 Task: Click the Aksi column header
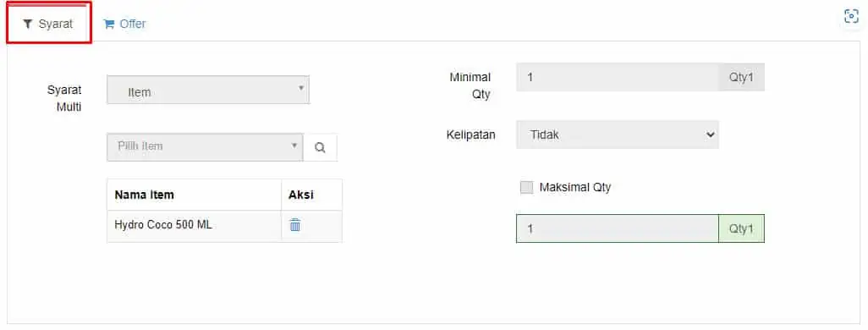point(301,195)
